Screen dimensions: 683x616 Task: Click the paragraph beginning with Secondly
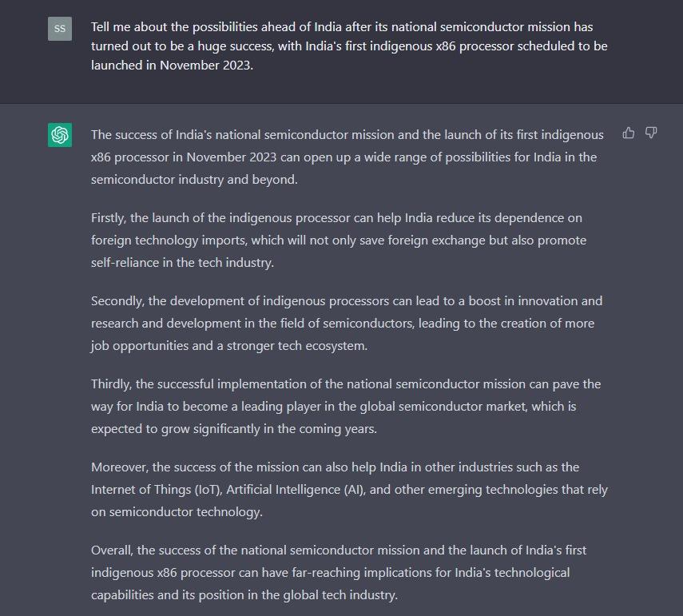[x=347, y=324]
